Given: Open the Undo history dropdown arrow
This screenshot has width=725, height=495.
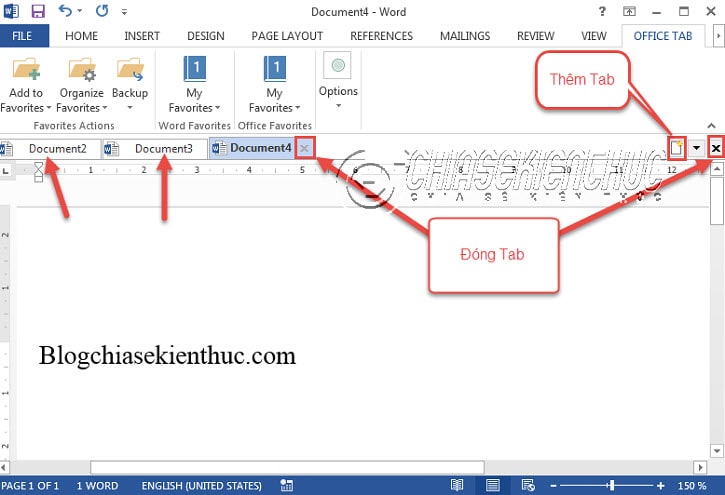Looking at the screenshot, I should (x=80, y=11).
